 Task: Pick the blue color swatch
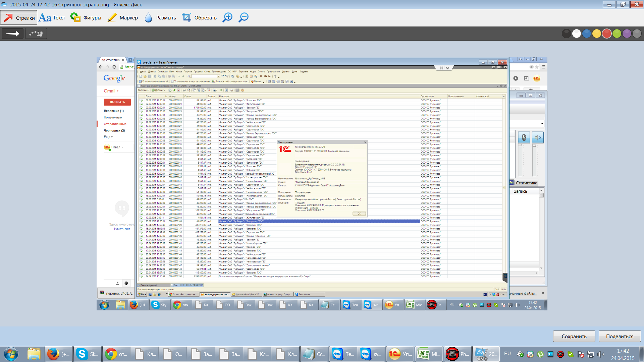(x=586, y=34)
